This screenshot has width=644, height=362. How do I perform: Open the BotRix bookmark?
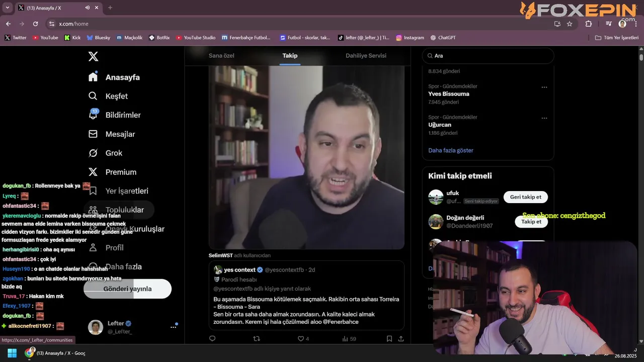pos(159,38)
